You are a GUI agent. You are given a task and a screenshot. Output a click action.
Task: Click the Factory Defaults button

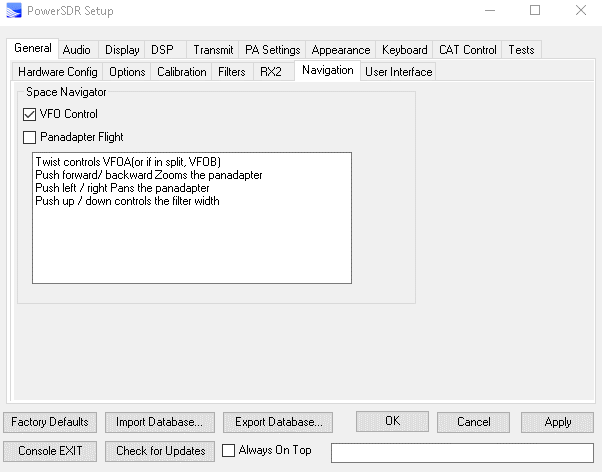[50, 422]
